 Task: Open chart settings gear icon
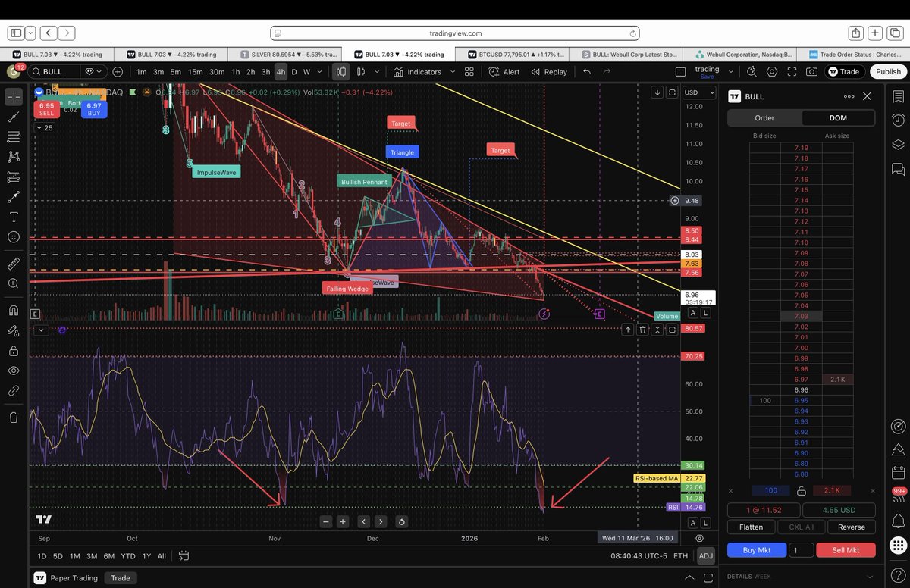[x=772, y=72]
